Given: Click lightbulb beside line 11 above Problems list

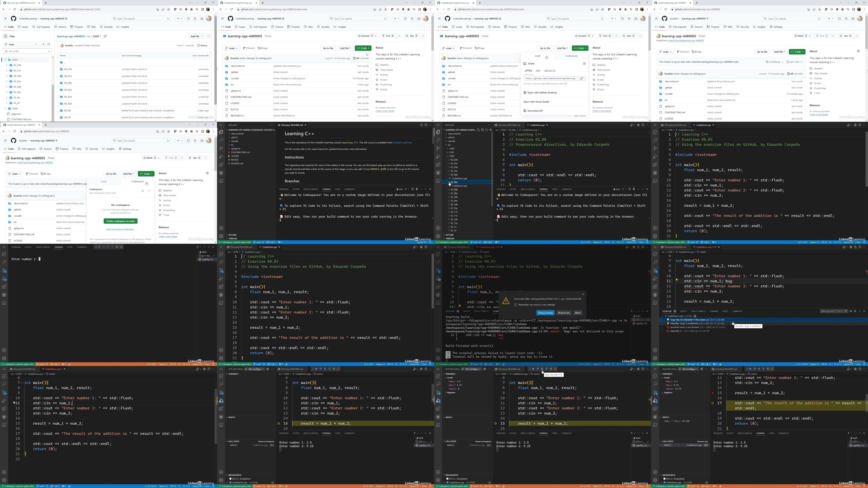Looking at the screenshot, I should click(676, 280).
